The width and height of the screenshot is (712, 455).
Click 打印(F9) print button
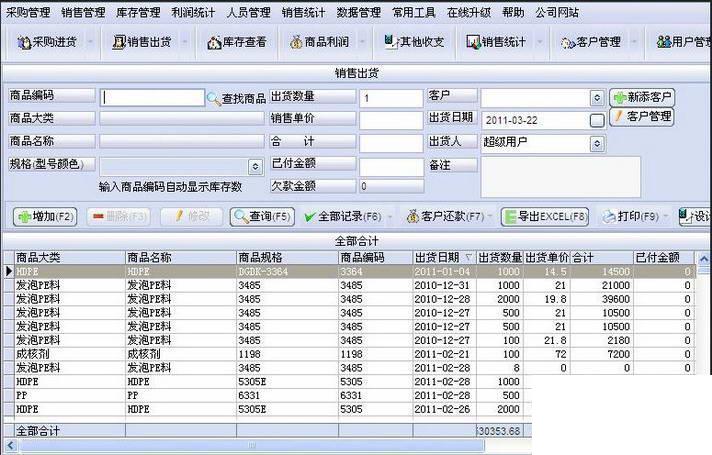[x=630, y=217]
